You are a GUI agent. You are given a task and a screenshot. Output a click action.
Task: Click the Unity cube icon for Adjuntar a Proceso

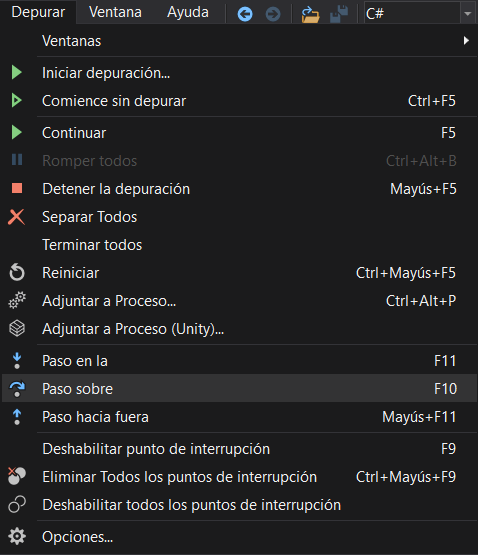(17, 328)
